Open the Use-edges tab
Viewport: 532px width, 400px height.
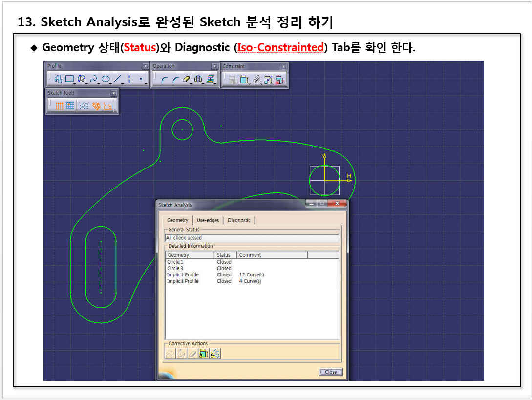[x=208, y=220]
